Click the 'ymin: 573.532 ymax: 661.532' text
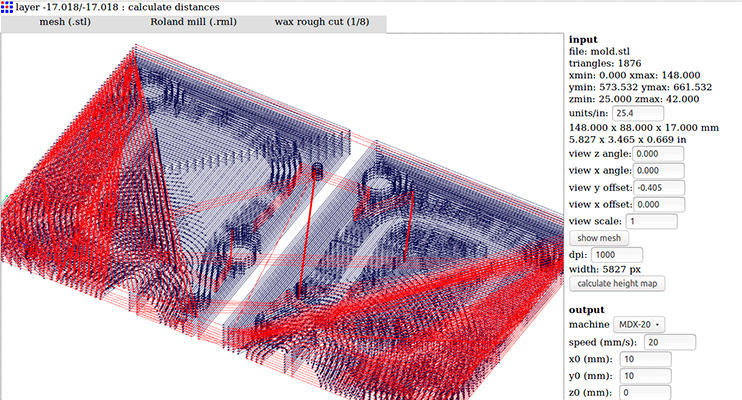The height and width of the screenshot is (400, 742). pos(640,87)
